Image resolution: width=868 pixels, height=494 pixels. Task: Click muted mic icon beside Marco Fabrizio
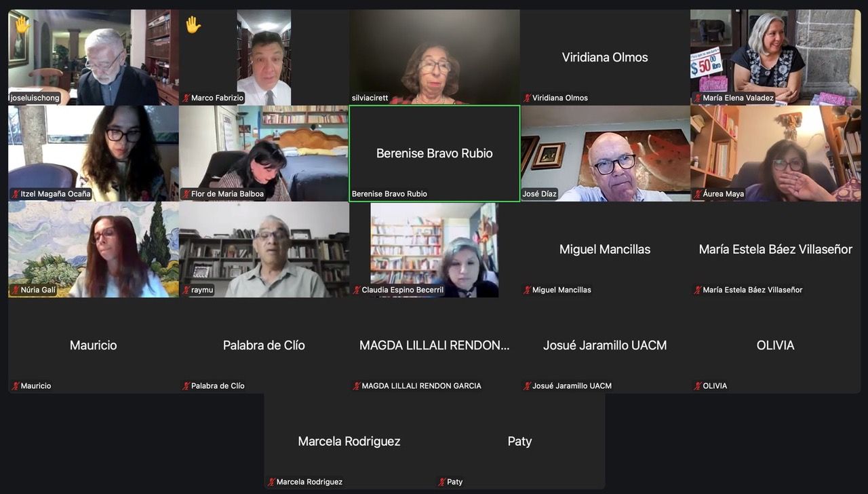(186, 98)
